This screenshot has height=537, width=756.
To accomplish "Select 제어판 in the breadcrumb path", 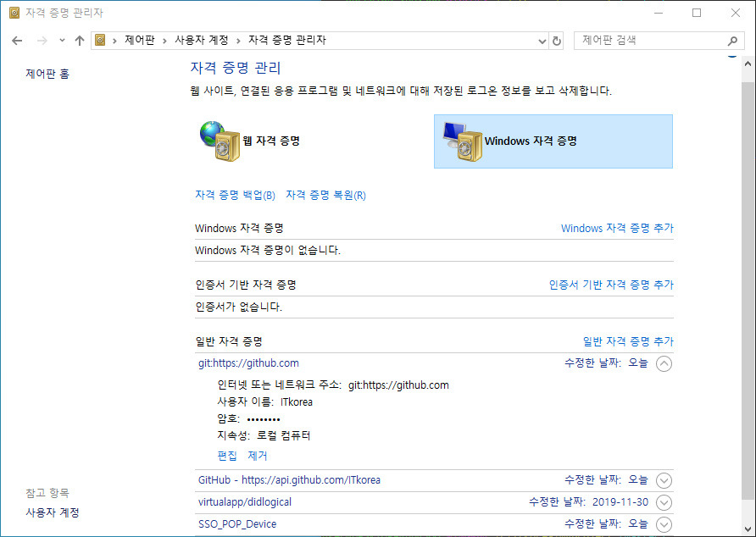I will click(140, 40).
